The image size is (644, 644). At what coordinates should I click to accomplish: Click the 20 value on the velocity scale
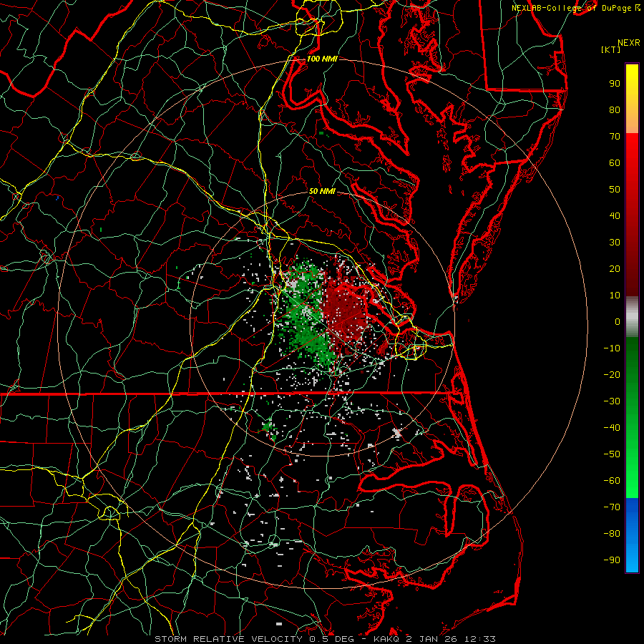[x=615, y=269]
